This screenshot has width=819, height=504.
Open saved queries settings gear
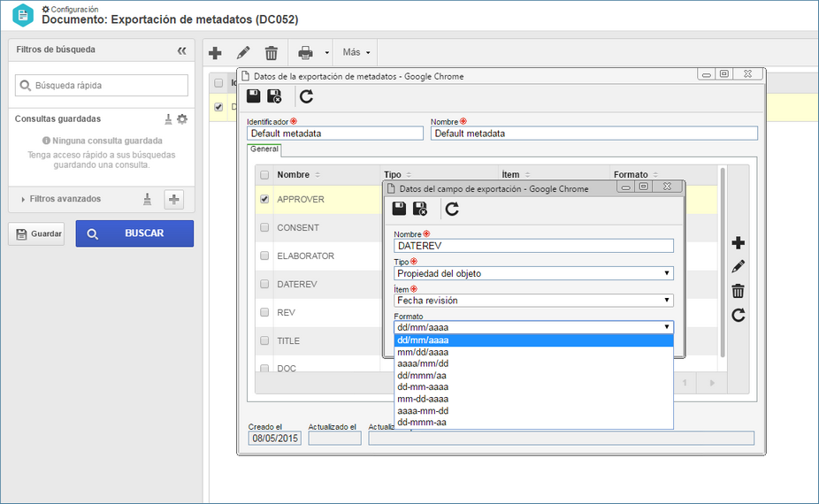click(x=182, y=119)
